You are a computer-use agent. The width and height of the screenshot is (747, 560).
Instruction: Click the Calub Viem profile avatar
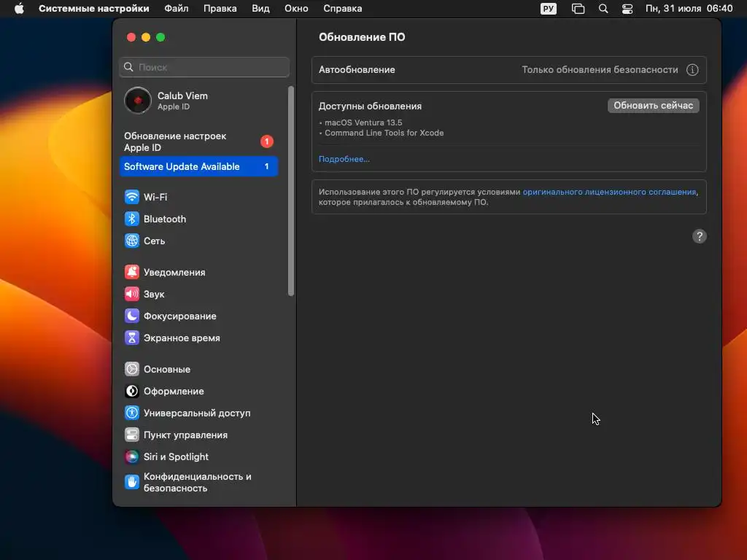(x=138, y=101)
